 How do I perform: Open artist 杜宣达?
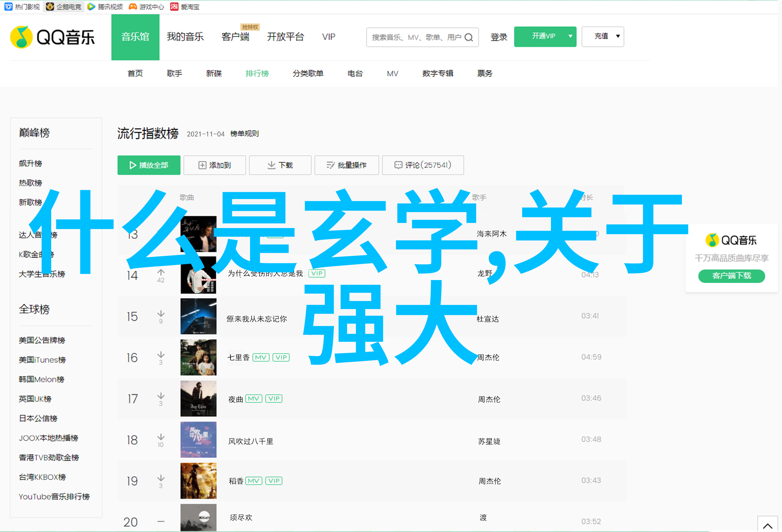coord(488,319)
